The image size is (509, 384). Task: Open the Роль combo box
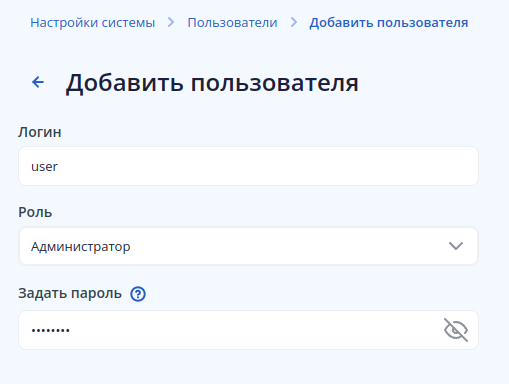pos(248,246)
